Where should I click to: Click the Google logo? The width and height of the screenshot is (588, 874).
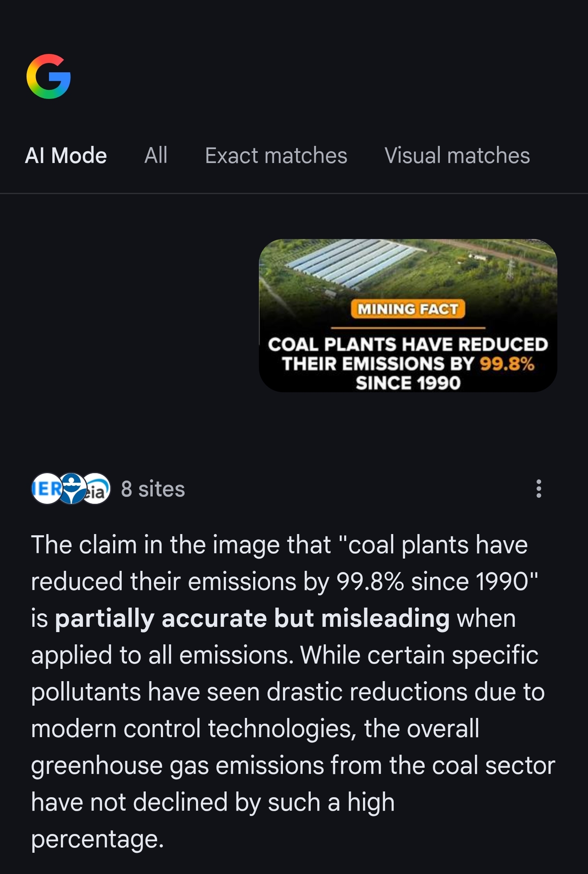pos(49,76)
